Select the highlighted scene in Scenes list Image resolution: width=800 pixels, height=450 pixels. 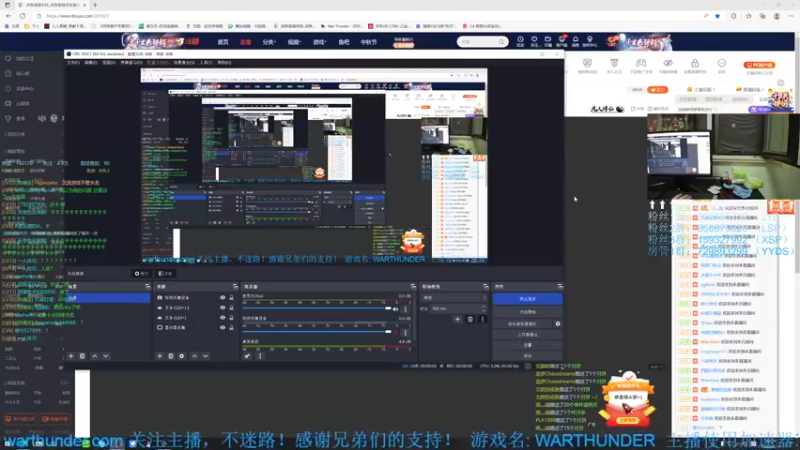tap(108, 297)
